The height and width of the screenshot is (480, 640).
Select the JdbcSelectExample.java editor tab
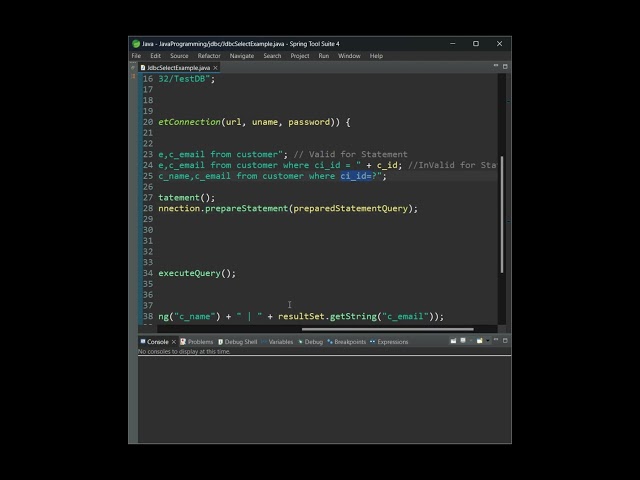178,68
